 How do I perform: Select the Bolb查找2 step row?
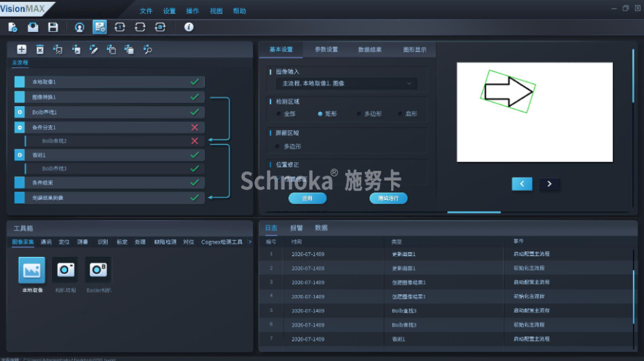115,141
